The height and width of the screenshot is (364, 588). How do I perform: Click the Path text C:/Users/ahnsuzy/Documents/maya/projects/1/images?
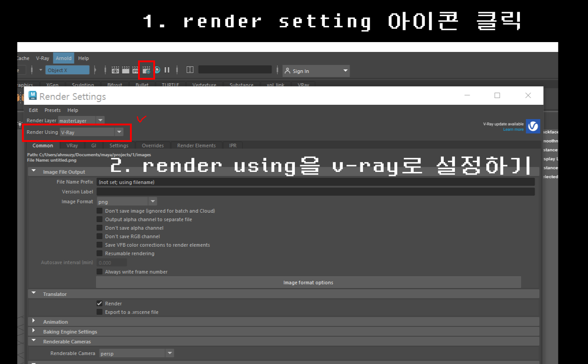click(89, 154)
